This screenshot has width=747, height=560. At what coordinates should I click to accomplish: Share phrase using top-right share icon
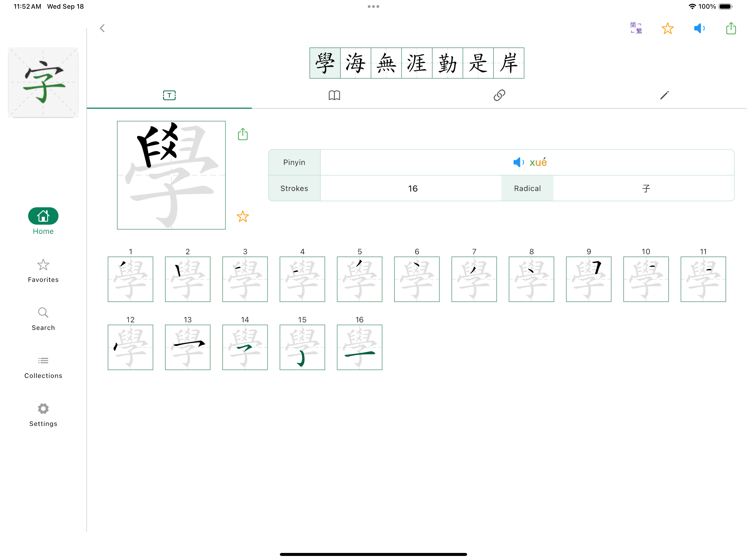(731, 28)
